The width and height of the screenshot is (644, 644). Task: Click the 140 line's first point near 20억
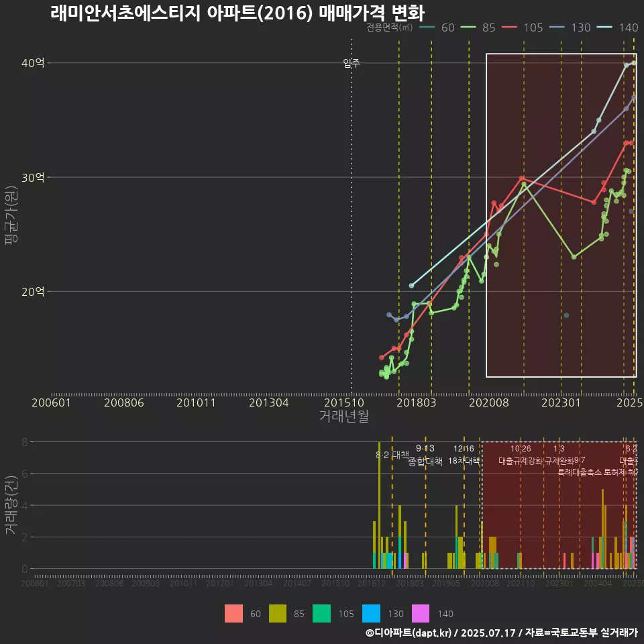tap(411, 286)
